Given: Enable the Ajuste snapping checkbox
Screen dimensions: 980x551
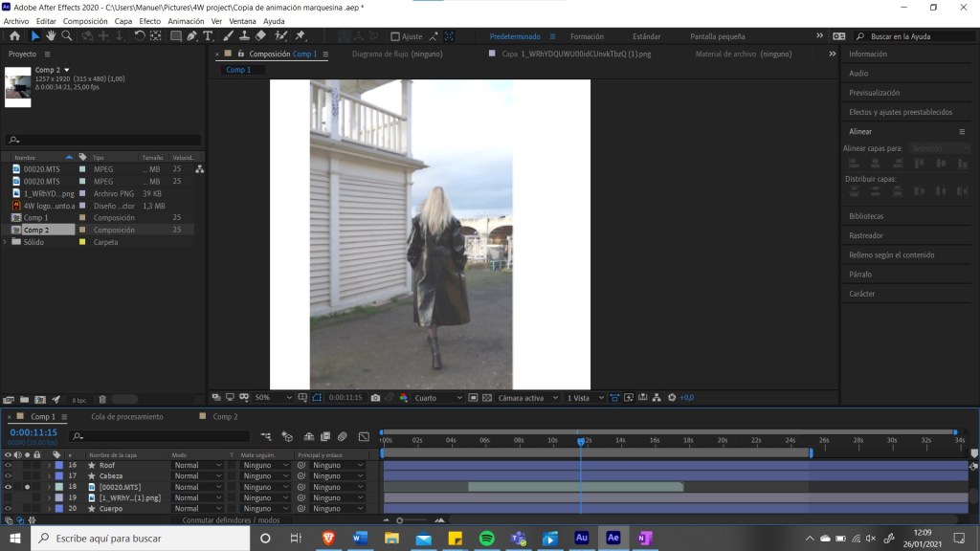Looking at the screenshot, I should pyautogui.click(x=396, y=36).
